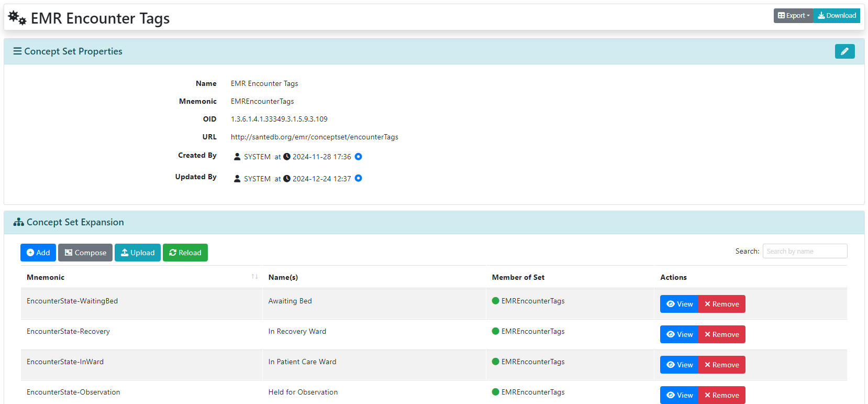Open the Export dropdown menu
This screenshot has height=404, width=868.
793,16
